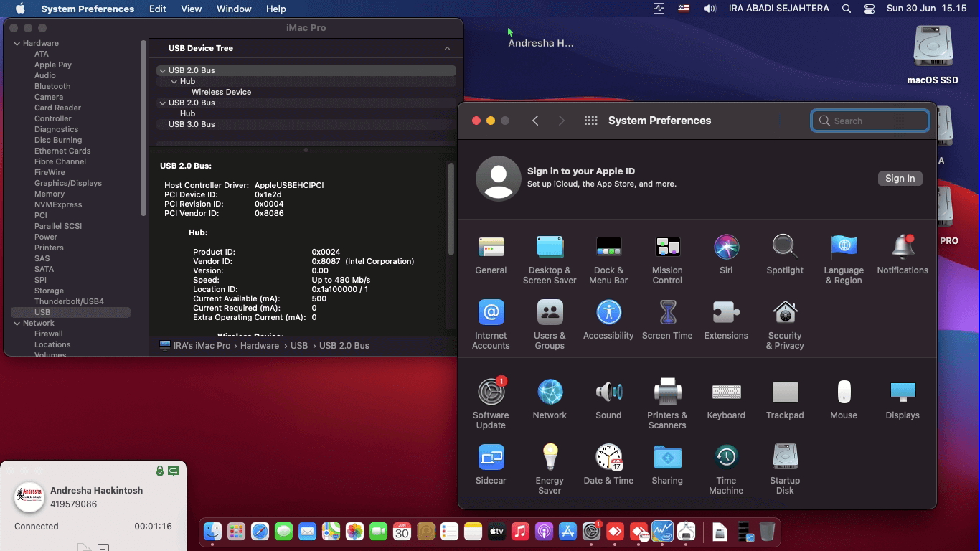Screen dimensions: 980x551
Task: Open the General preferences pane
Action: (491, 255)
